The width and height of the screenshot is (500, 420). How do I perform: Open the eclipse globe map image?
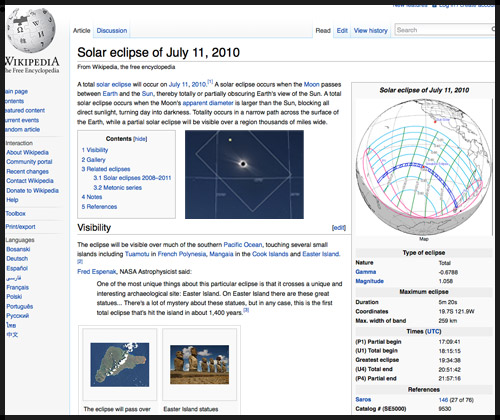click(424, 167)
